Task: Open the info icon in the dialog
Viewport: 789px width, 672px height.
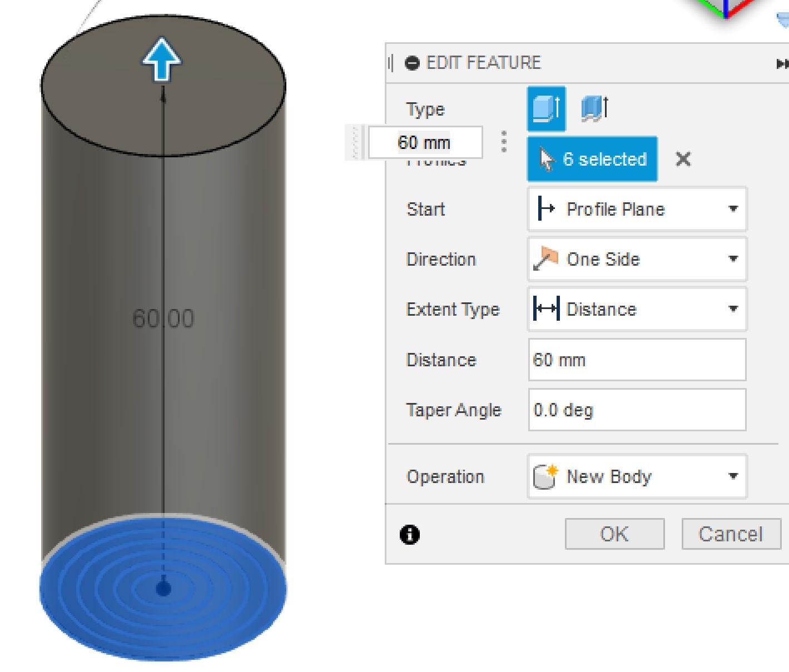Action: [410, 535]
